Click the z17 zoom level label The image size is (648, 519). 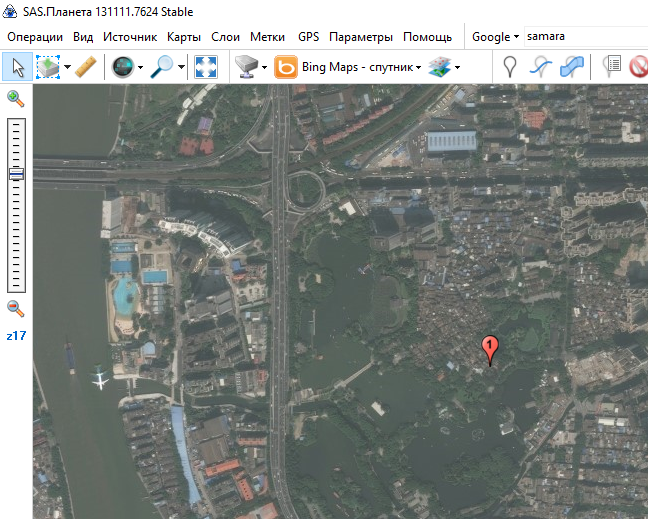pyautogui.click(x=16, y=336)
